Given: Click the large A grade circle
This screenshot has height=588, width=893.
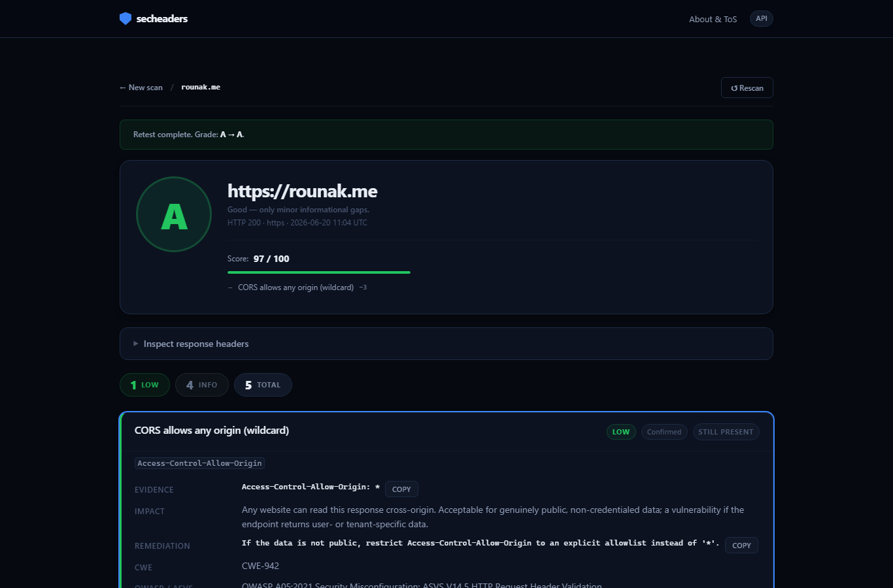Looking at the screenshot, I should pos(174,214).
